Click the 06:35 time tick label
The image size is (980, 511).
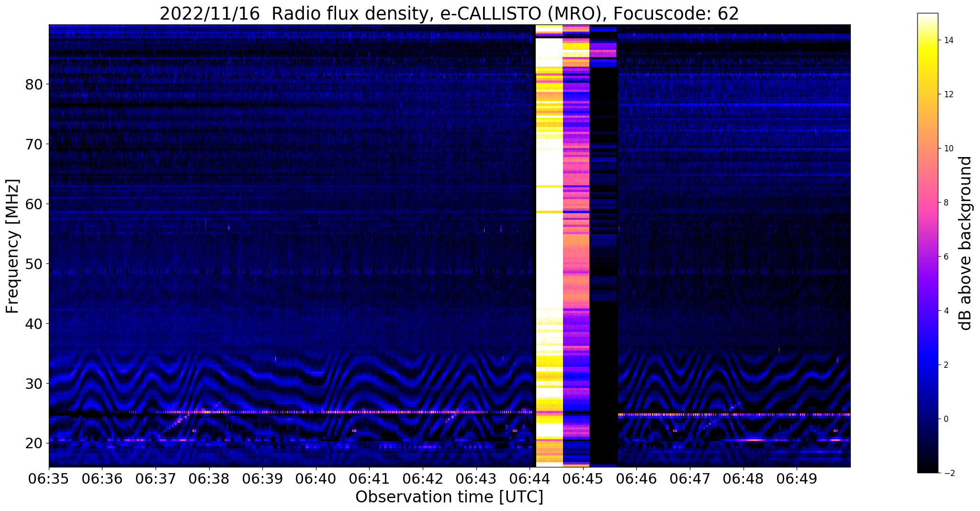pyautogui.click(x=49, y=479)
